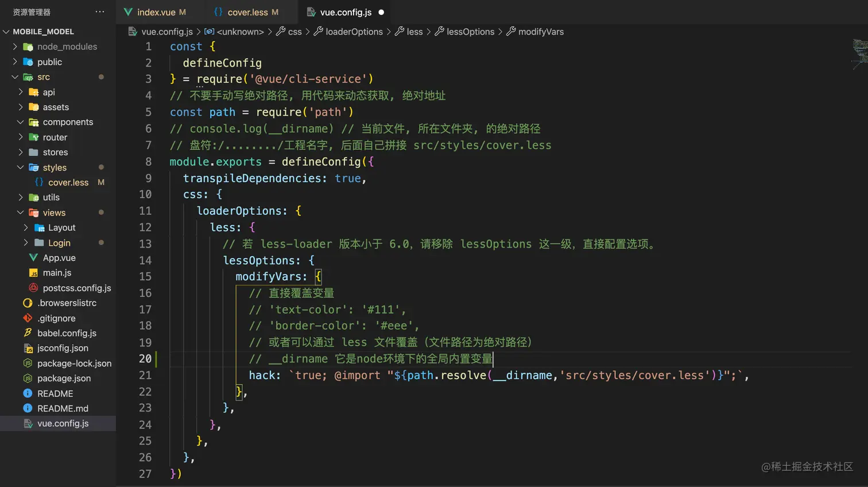Screen dimensions: 868x487
Task: Click the styles folder icon
Action: tap(33, 167)
